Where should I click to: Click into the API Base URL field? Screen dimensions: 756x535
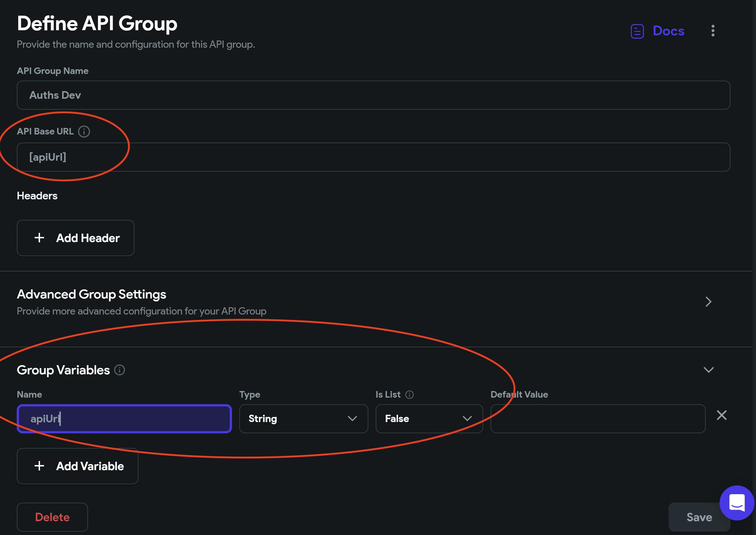[373, 157]
